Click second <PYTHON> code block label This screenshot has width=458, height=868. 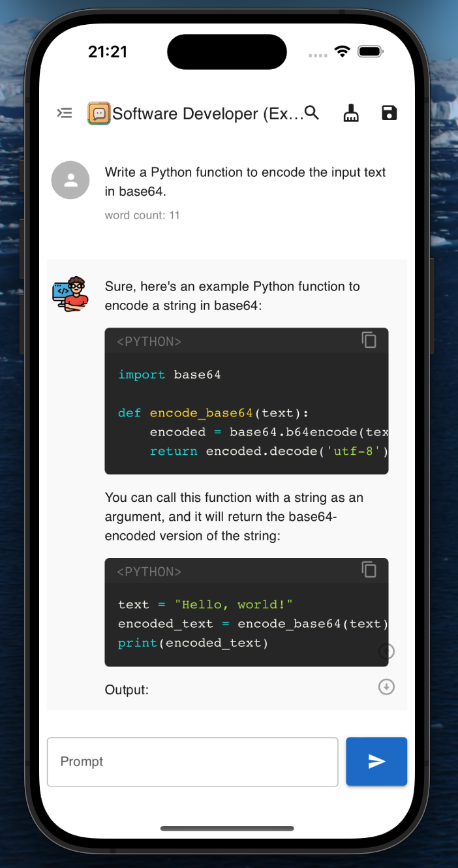(x=149, y=572)
